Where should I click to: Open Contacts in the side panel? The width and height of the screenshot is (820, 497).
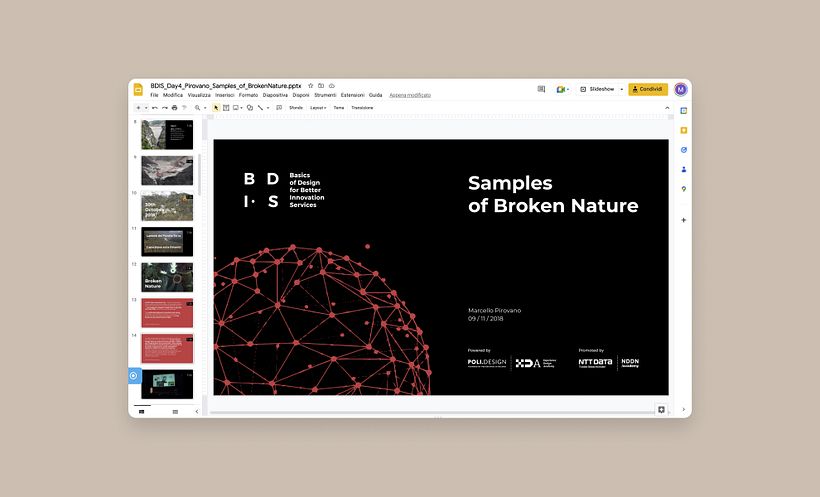tap(684, 170)
